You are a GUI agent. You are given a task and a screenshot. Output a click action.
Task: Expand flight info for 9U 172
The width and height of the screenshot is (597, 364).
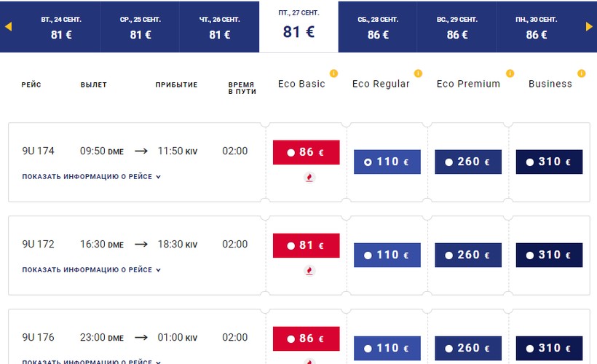pyautogui.click(x=91, y=270)
